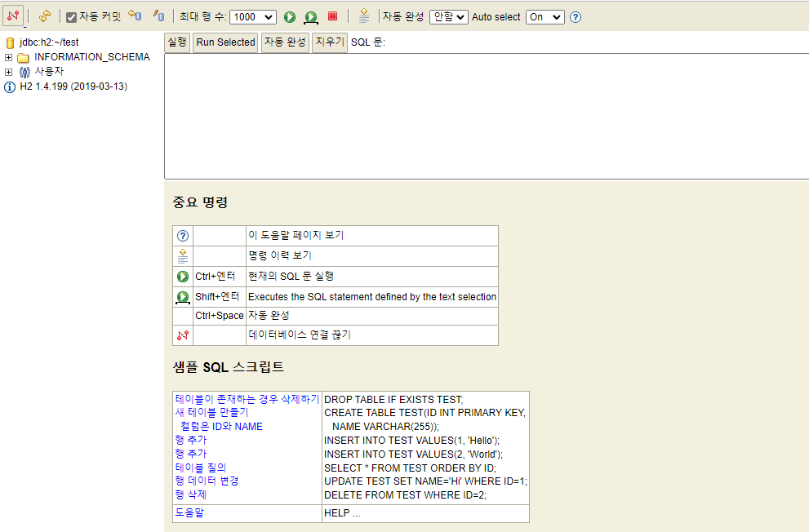Image resolution: width=809 pixels, height=532 pixels.
Task: Click the Ctrl+Space shortcut cell
Action: [220, 316]
